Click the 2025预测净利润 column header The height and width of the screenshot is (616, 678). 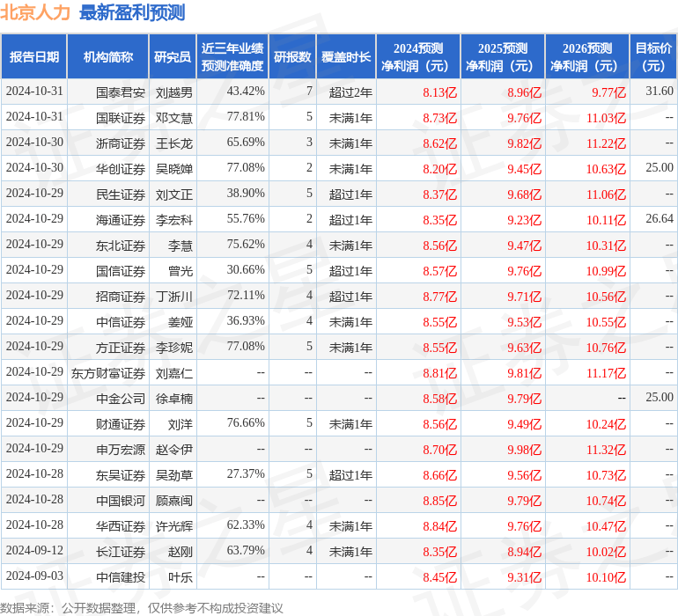pyautogui.click(x=503, y=56)
